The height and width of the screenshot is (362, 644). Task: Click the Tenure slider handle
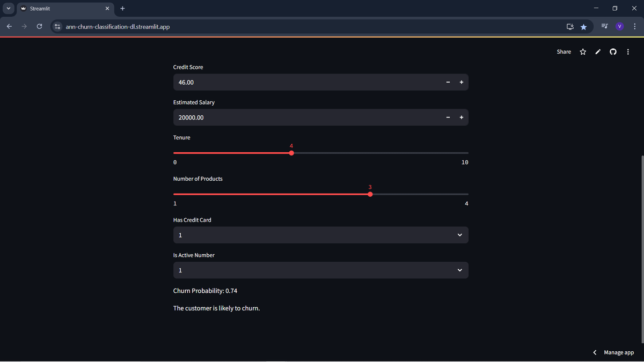click(x=291, y=153)
